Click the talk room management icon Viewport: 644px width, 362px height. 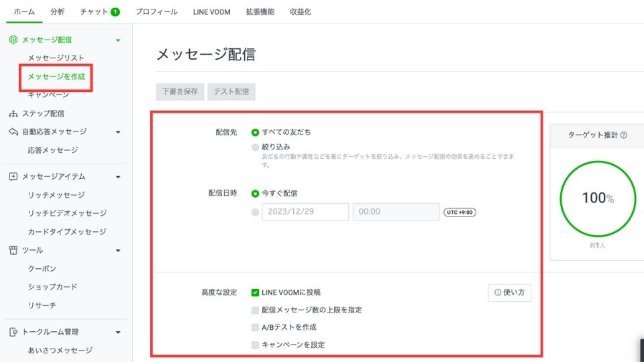(13, 332)
